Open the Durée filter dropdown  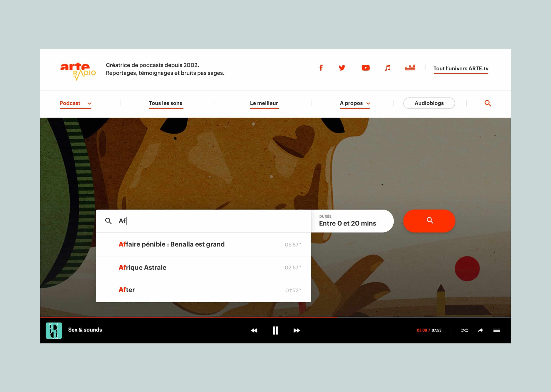click(352, 221)
